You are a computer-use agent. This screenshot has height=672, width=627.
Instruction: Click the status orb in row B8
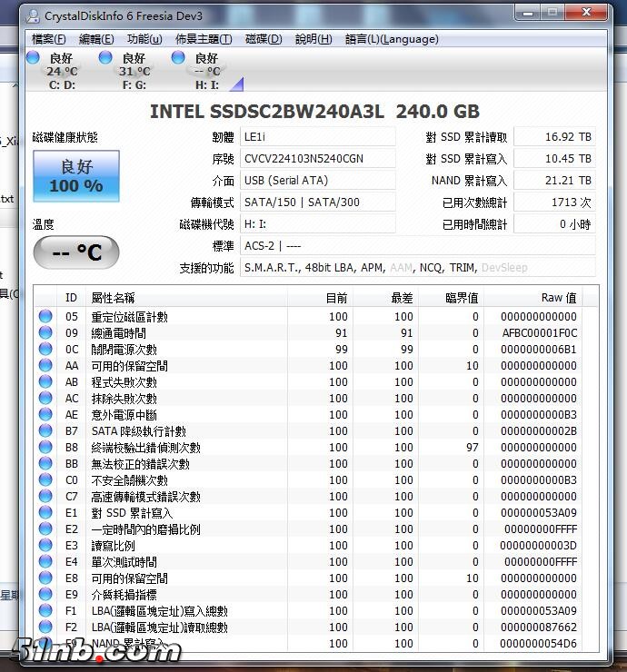point(45,447)
